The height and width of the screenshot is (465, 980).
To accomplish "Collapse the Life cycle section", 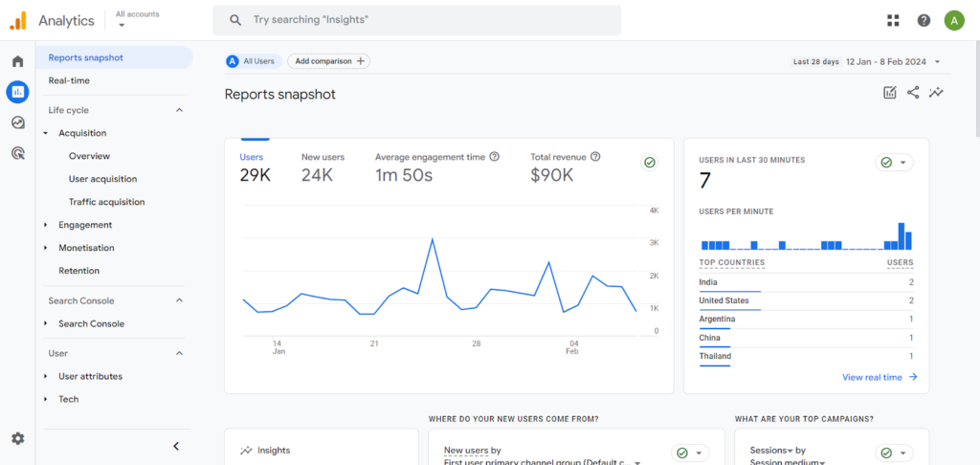I will [179, 110].
